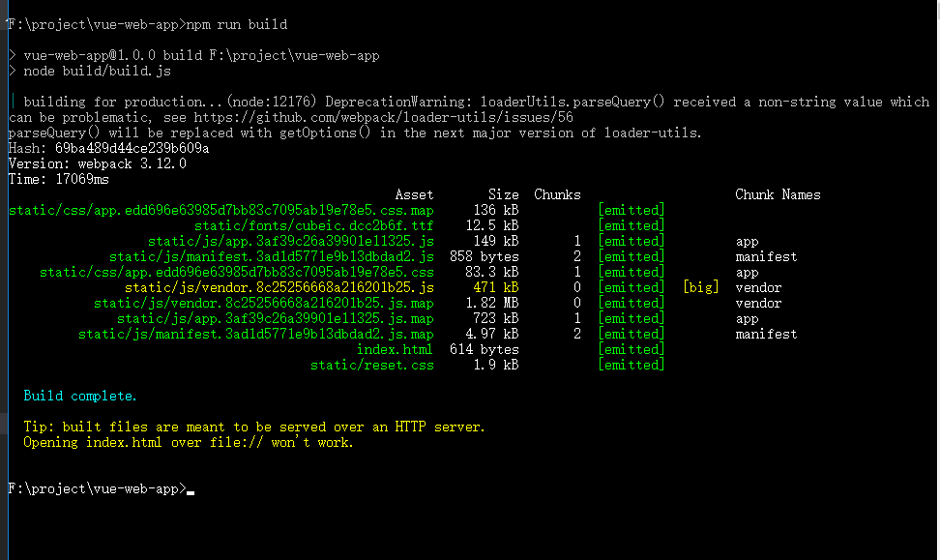Click the static/fonts/cubeic.dcc2b6f.ttf asset line
Viewport: 940px width, 560px height.
pos(313,226)
